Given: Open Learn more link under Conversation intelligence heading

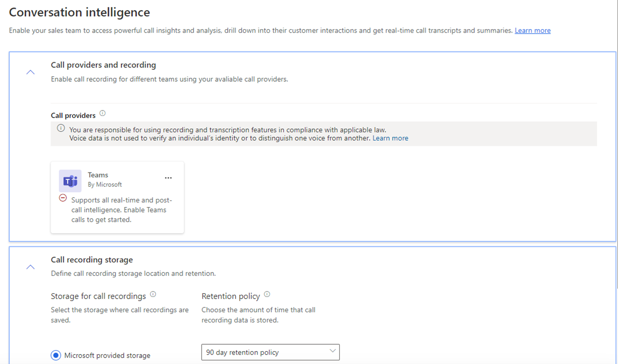Looking at the screenshot, I should (533, 31).
